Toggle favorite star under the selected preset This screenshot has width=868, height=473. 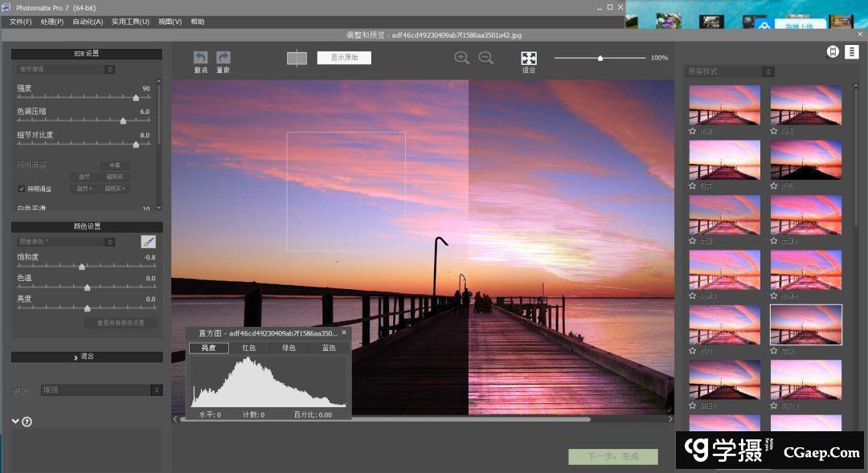(x=774, y=351)
